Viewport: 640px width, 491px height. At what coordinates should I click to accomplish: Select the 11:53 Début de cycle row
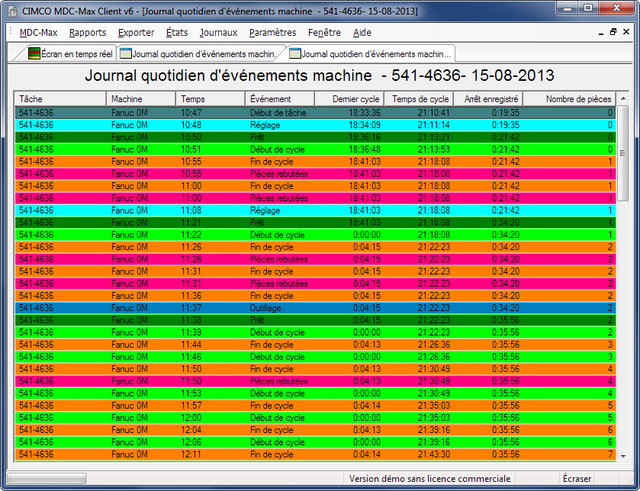coord(315,393)
